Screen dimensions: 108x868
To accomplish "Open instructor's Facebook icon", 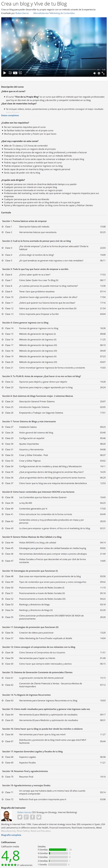I will [x=33, y=817].
